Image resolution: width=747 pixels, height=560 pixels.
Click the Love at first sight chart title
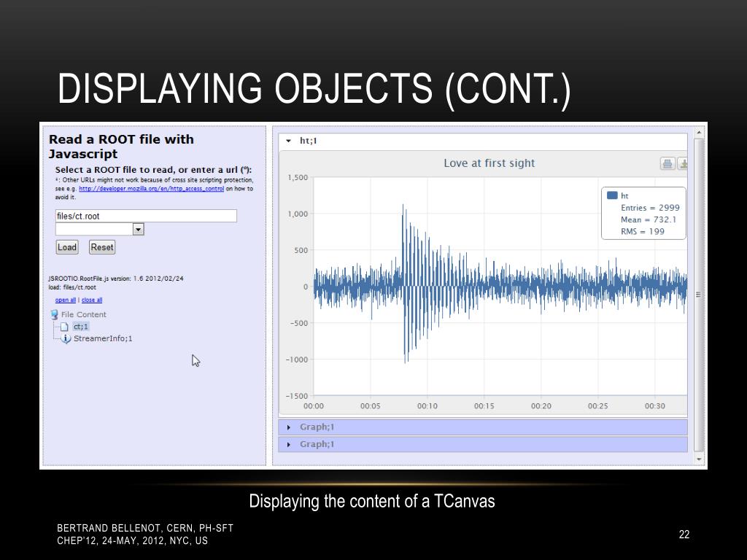(489, 163)
